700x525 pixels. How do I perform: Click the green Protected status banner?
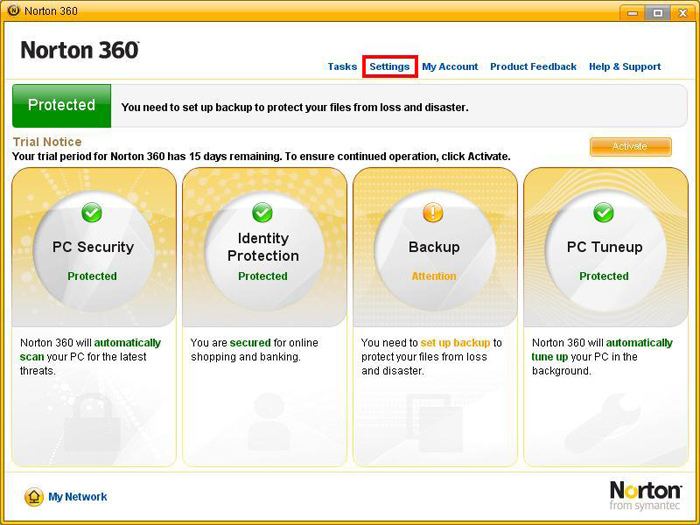62,106
